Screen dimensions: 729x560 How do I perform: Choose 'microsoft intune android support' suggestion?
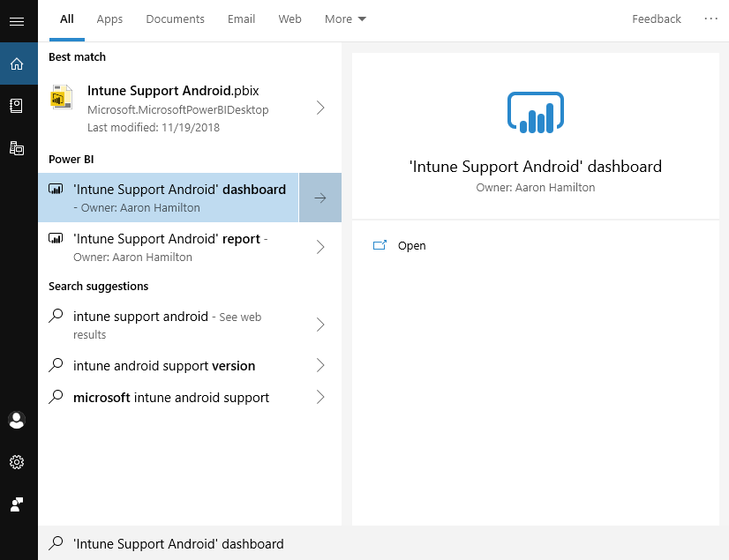point(190,397)
